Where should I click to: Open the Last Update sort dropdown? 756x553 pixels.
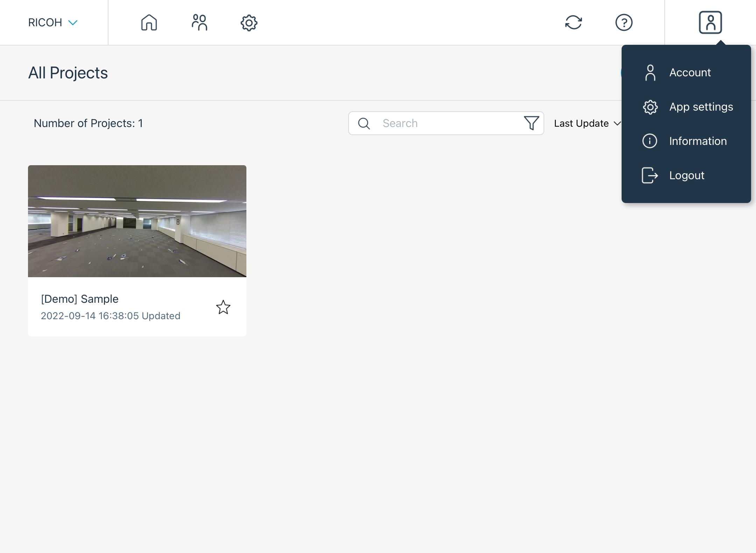587,124
